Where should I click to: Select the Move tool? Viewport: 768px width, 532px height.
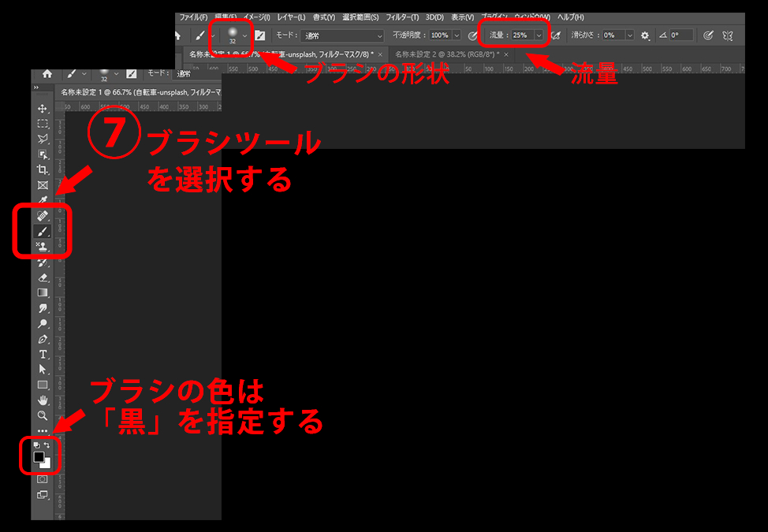coord(43,108)
